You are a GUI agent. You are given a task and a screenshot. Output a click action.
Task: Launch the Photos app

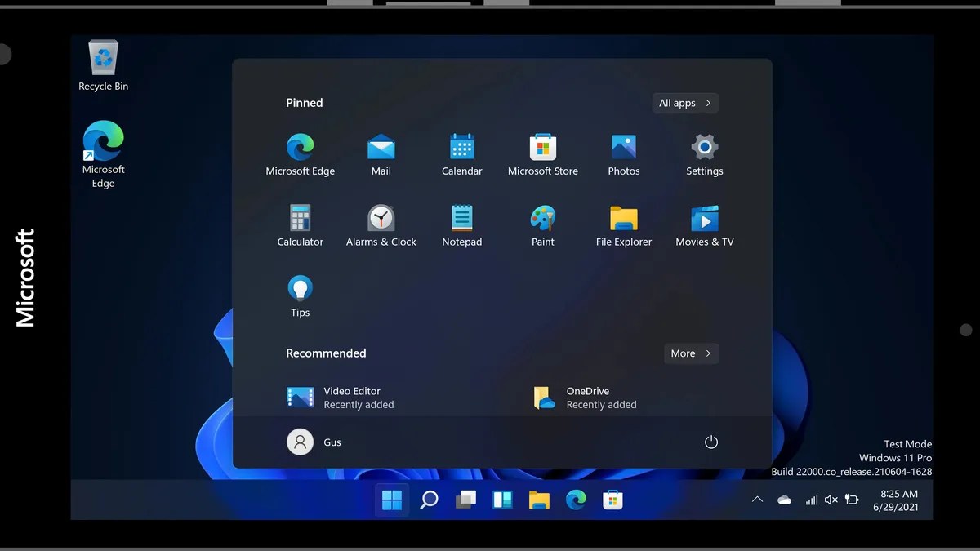(x=623, y=155)
